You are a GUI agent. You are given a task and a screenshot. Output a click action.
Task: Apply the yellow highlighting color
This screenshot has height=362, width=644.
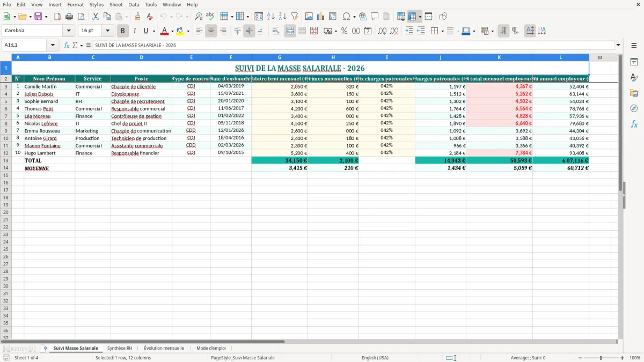coord(180,31)
